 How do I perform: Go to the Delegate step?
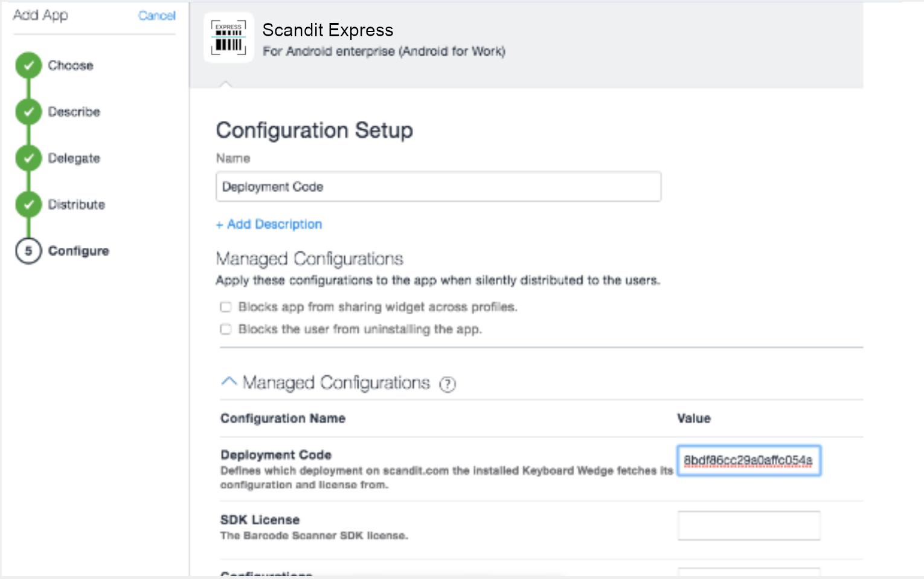click(74, 158)
